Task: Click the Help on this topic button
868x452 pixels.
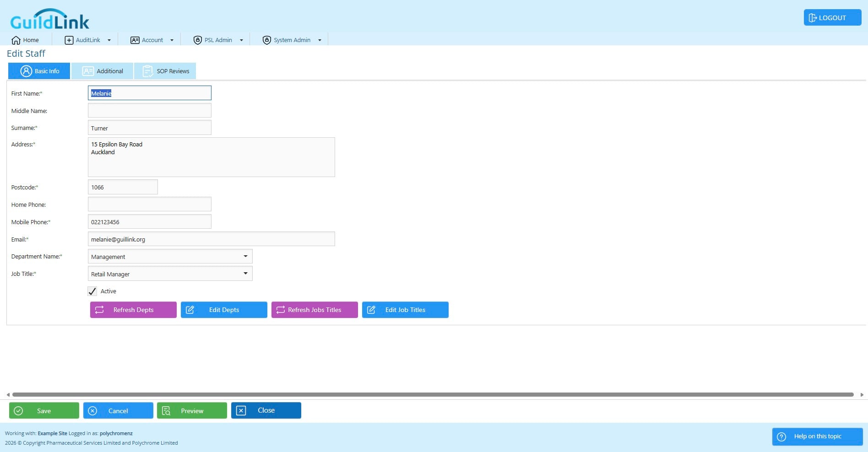Action: tap(817, 436)
